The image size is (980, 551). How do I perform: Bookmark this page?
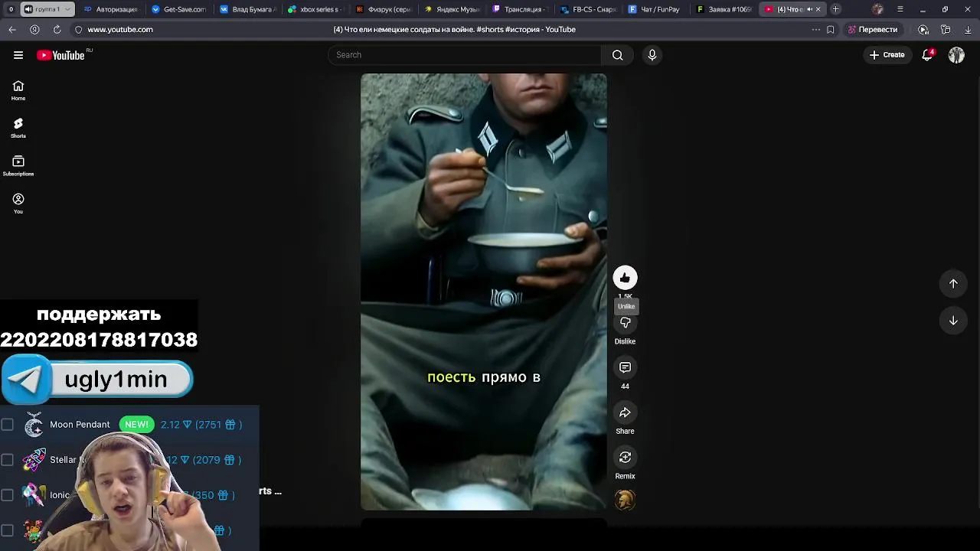coord(831,30)
